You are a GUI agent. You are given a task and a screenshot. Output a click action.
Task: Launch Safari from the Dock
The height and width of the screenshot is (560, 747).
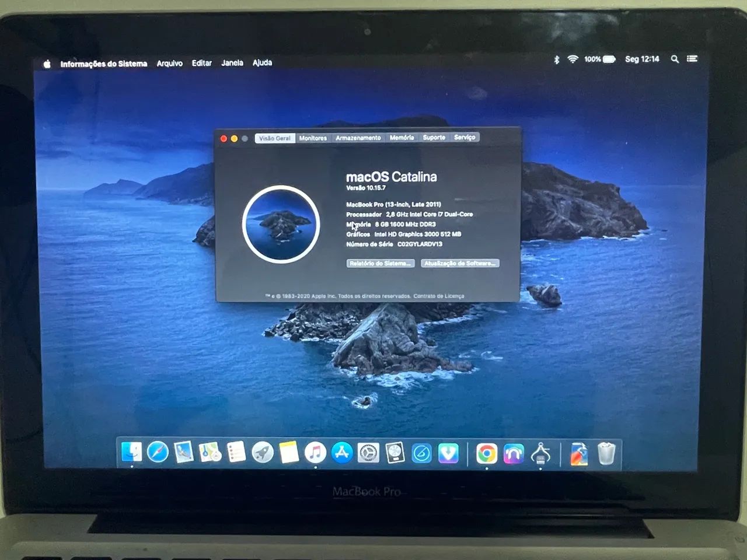click(x=158, y=452)
